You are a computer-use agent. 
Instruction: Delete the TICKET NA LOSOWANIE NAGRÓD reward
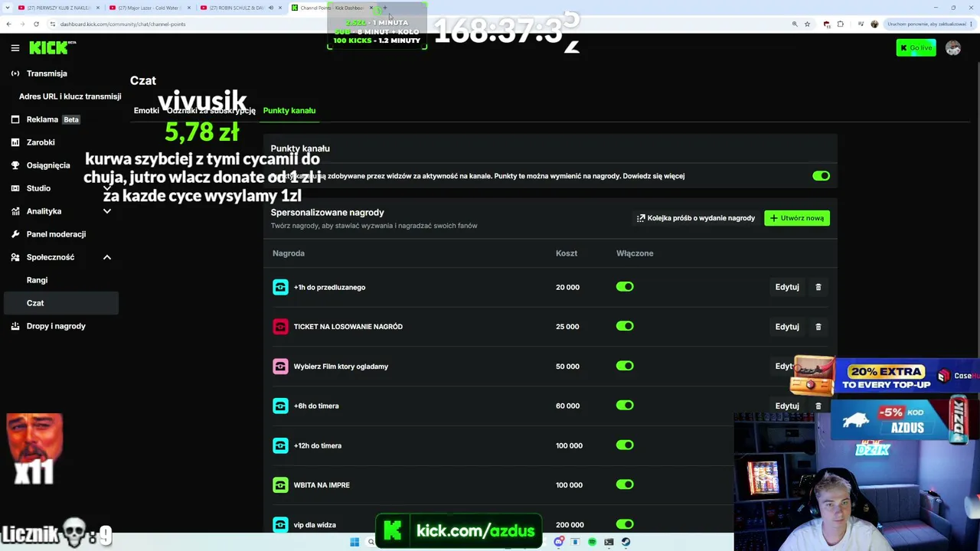818,327
